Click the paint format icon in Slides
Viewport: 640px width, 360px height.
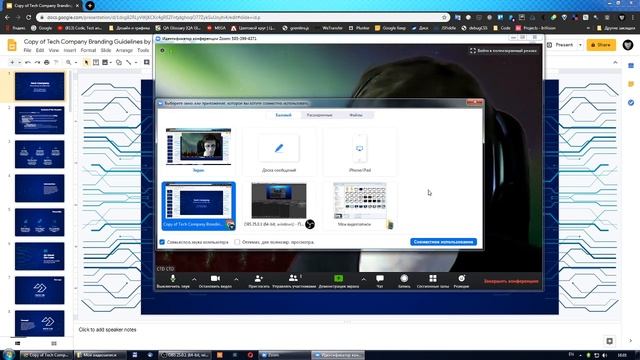click(56, 62)
